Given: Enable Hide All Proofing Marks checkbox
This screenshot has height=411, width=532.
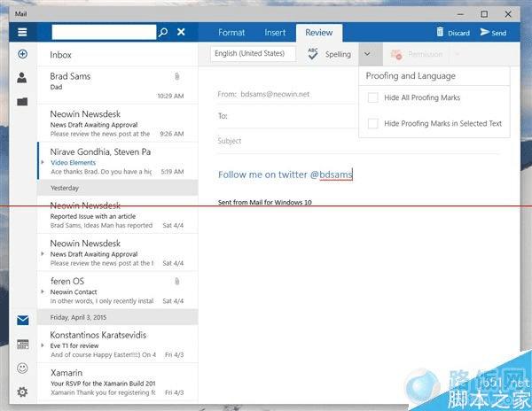Looking at the screenshot, I should (x=373, y=97).
